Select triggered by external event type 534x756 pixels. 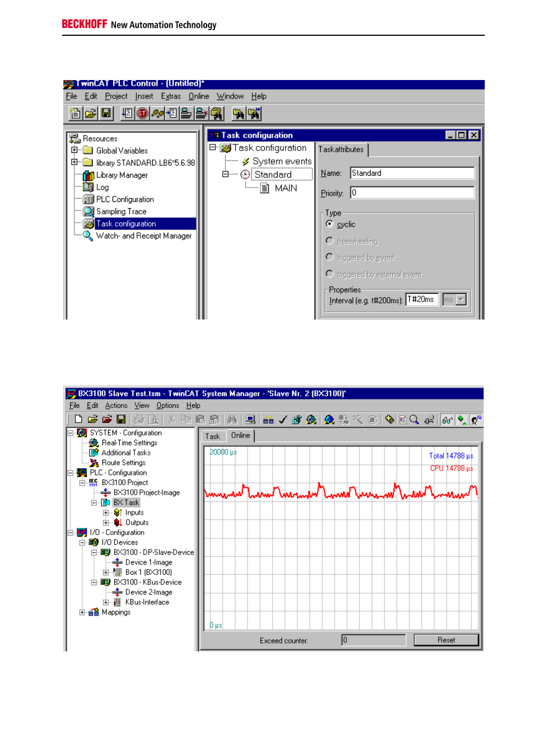click(330, 274)
